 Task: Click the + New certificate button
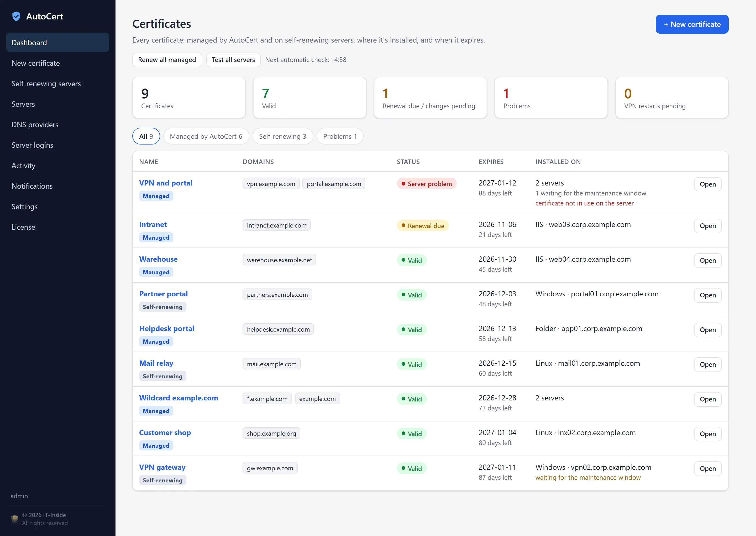[x=692, y=24]
